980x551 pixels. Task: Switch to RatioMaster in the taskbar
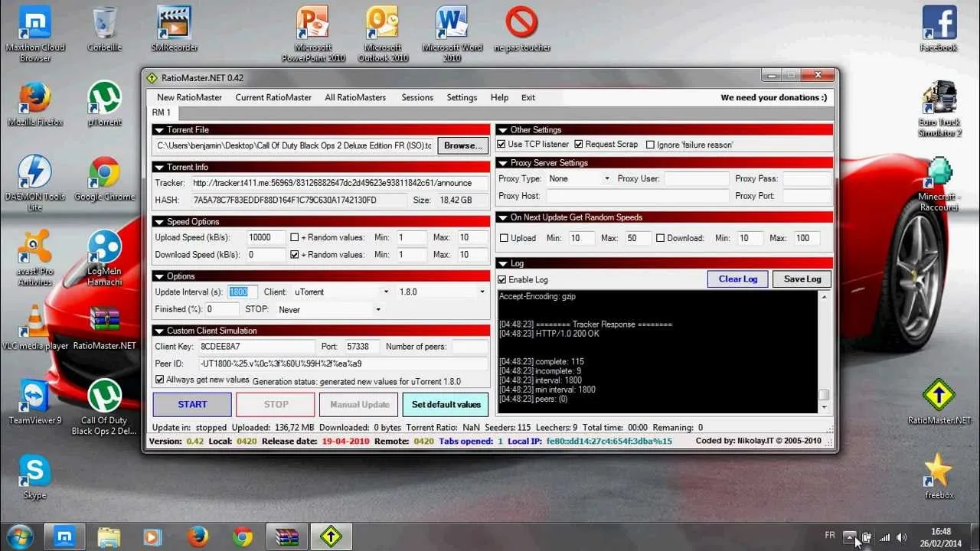[x=332, y=536]
